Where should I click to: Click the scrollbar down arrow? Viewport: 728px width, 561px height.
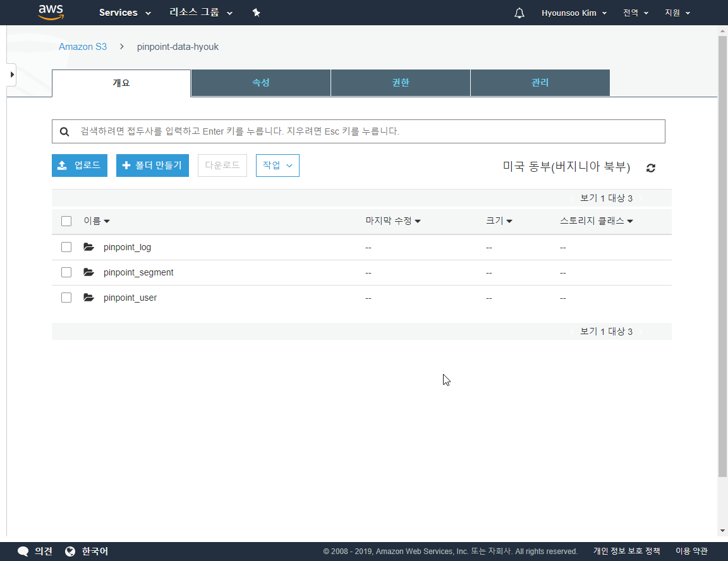click(x=722, y=531)
